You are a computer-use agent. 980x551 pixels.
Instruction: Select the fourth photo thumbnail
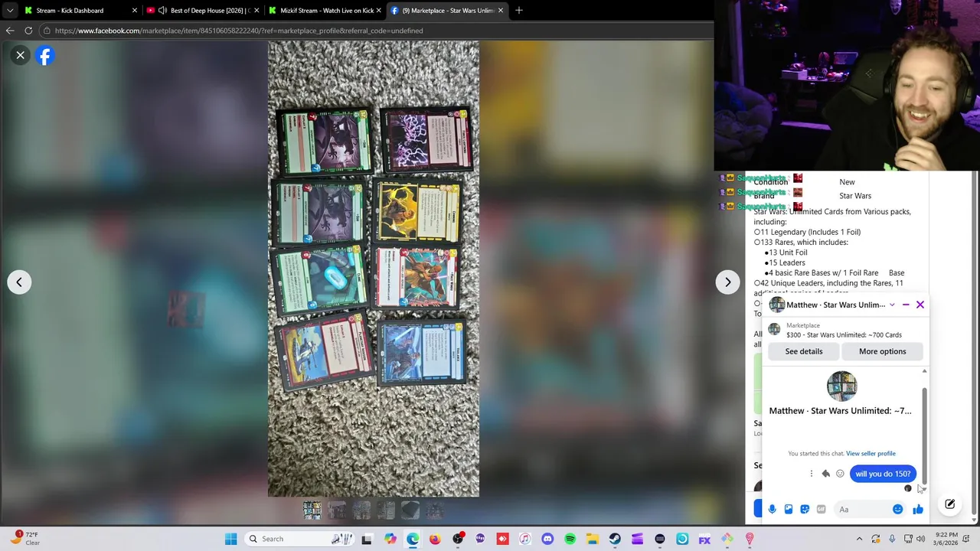386,510
